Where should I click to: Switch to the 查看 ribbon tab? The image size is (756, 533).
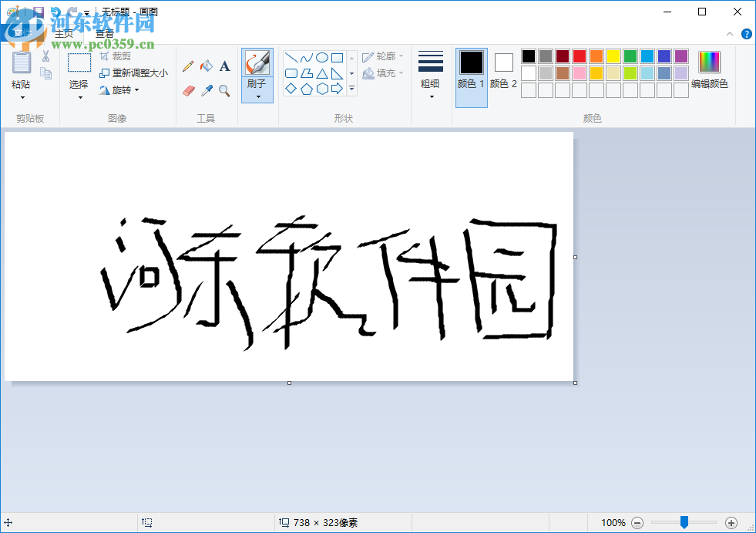pyautogui.click(x=104, y=33)
